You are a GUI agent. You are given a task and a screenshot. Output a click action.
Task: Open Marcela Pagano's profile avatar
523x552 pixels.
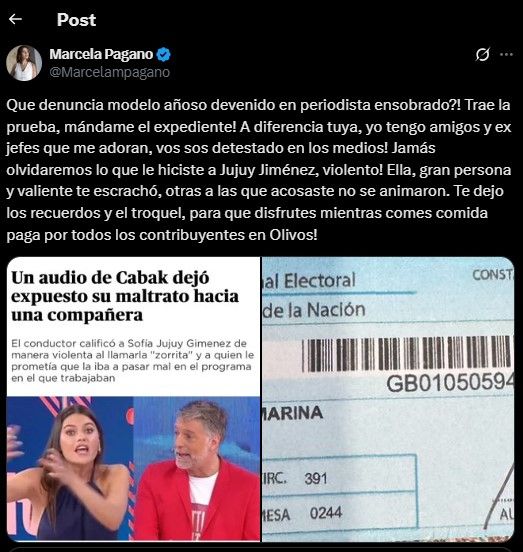coord(24,63)
